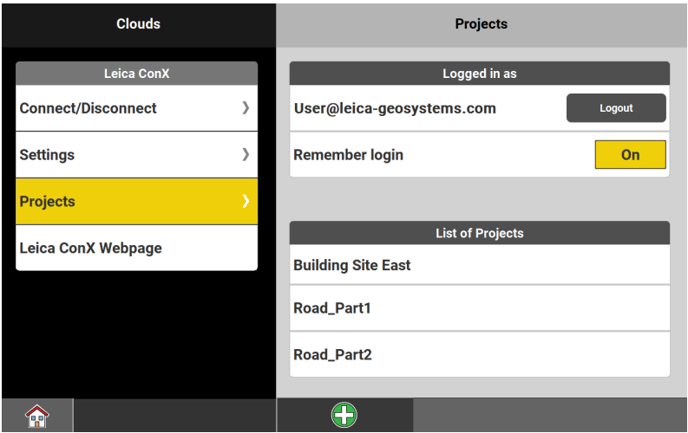Click the List of Projects header
Image resolution: width=688 pixels, height=433 pixels.
point(479,233)
